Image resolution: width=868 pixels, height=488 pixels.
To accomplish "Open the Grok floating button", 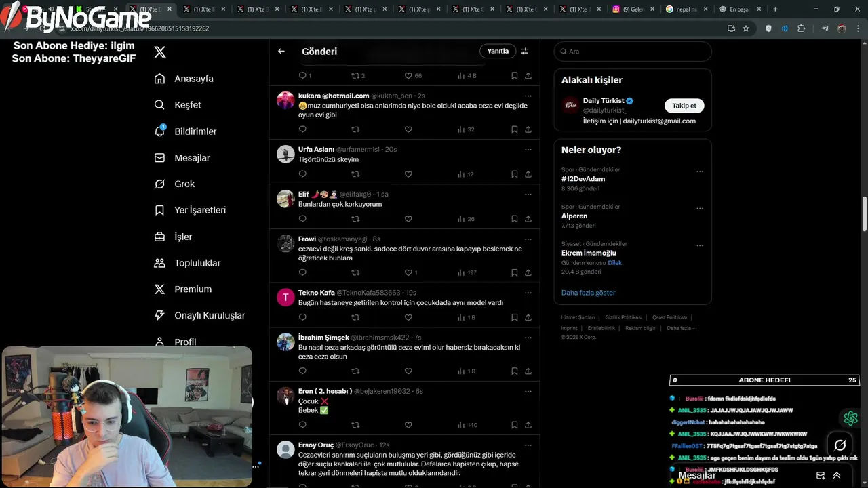I will [840, 445].
